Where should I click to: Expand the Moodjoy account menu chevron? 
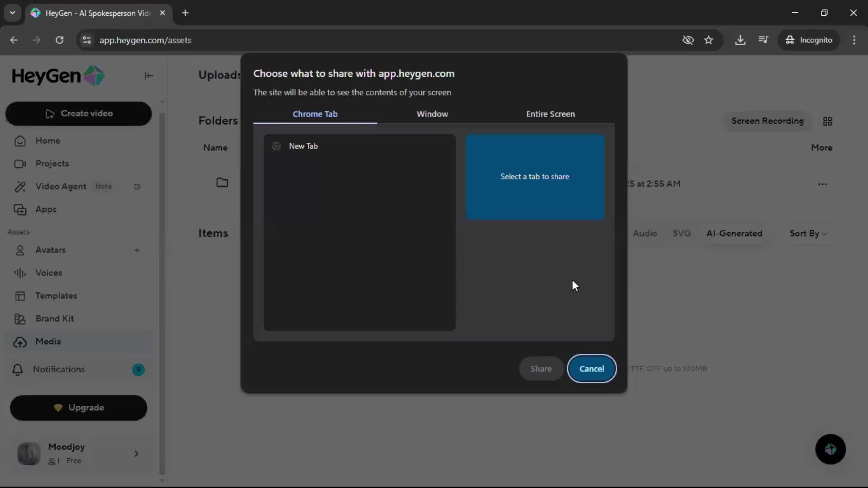(136, 453)
